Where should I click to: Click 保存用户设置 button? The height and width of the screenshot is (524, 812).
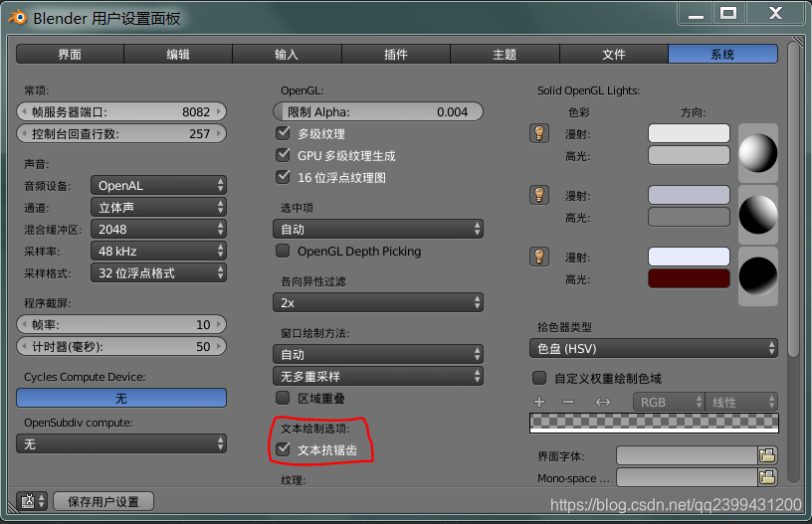pyautogui.click(x=103, y=501)
